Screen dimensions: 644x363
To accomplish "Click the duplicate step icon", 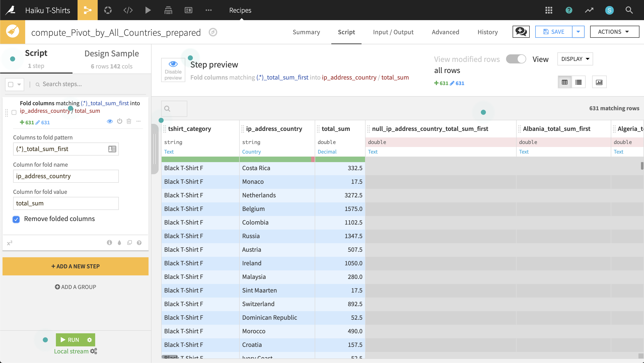I will tap(129, 243).
